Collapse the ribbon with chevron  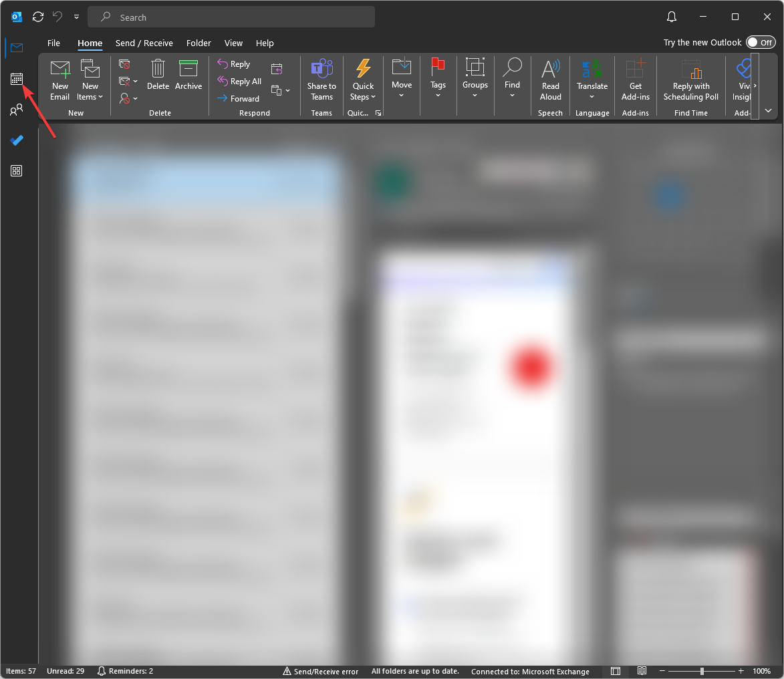(769, 110)
